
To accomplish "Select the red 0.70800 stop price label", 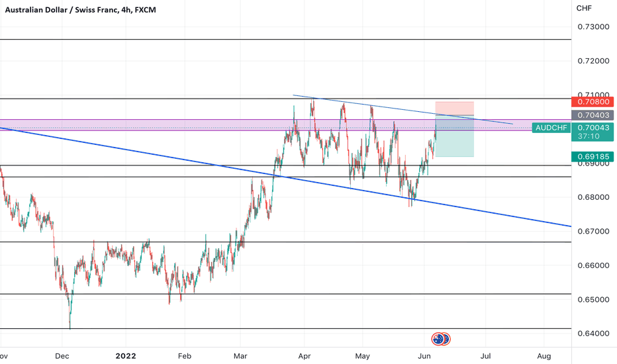I will (x=593, y=102).
